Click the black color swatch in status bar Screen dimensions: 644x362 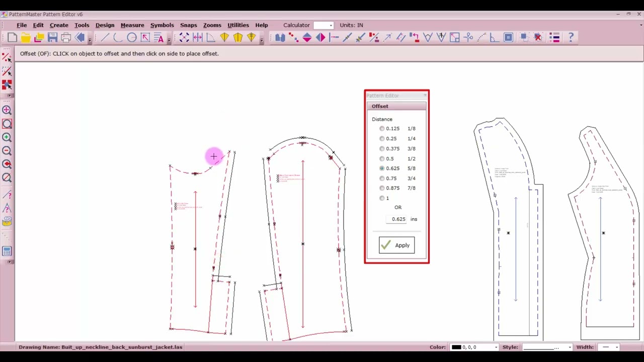pyautogui.click(x=456, y=347)
